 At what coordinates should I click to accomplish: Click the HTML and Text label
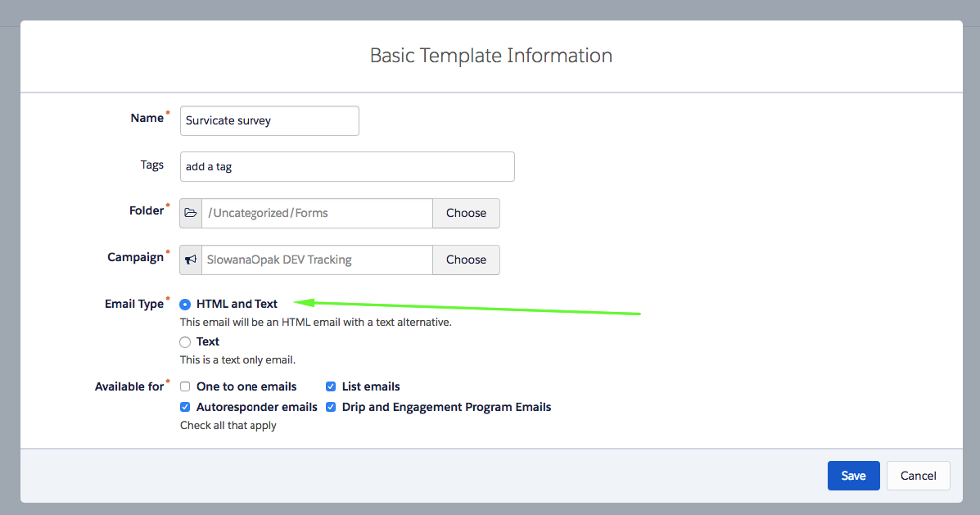pyautogui.click(x=237, y=304)
